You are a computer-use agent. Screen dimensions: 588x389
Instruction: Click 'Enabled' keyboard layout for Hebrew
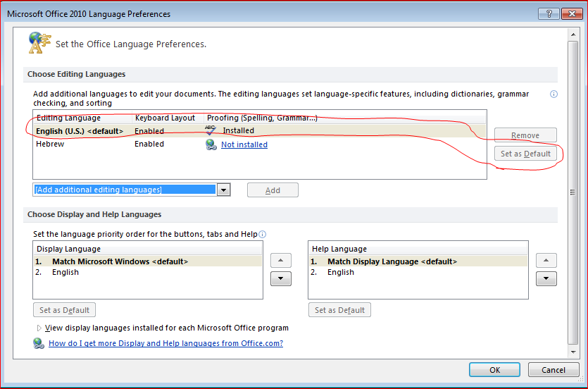[149, 144]
